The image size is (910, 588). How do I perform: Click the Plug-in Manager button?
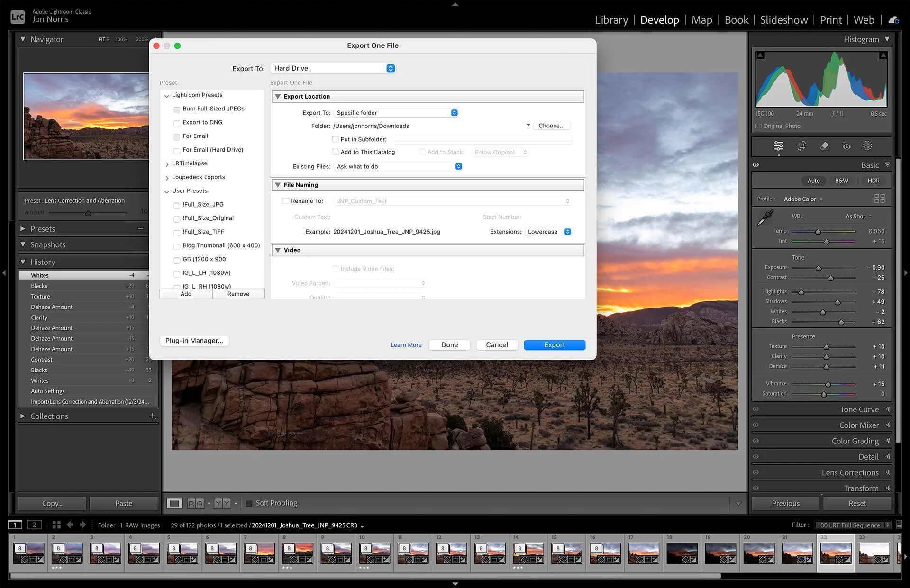click(x=194, y=341)
